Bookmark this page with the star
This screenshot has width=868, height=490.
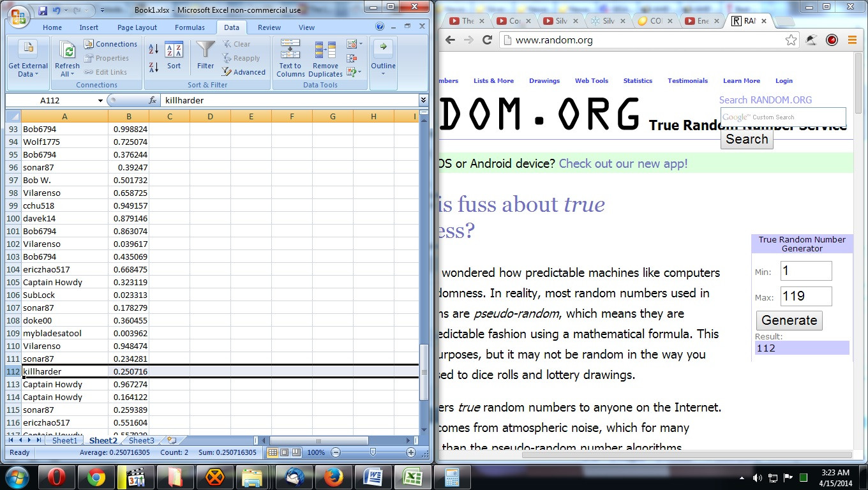pos(791,40)
